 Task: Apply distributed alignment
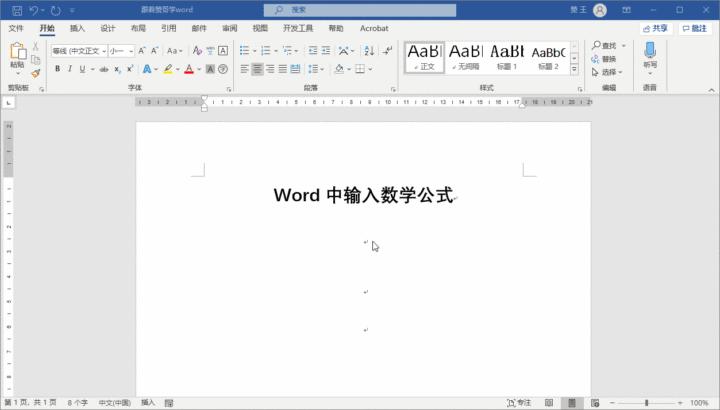click(295, 69)
